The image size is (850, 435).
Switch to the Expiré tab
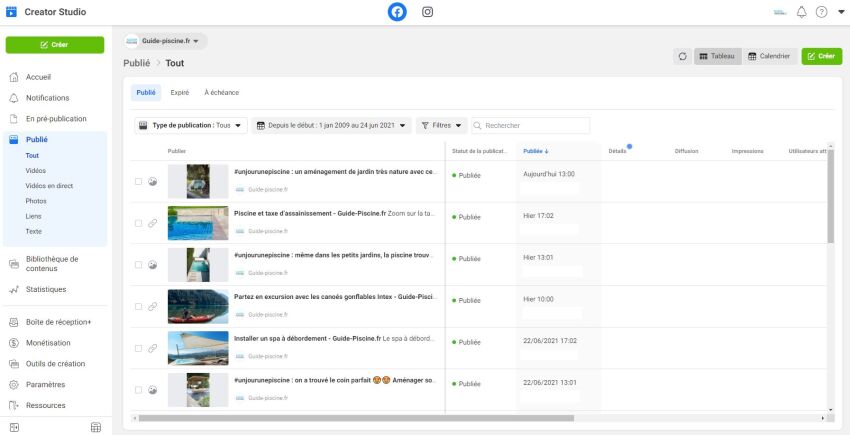click(x=180, y=92)
